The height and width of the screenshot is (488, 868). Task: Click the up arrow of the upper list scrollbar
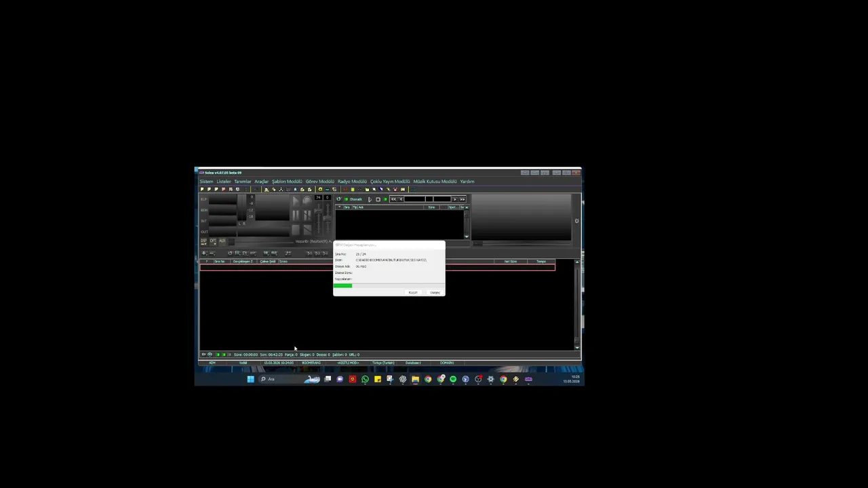(467, 207)
